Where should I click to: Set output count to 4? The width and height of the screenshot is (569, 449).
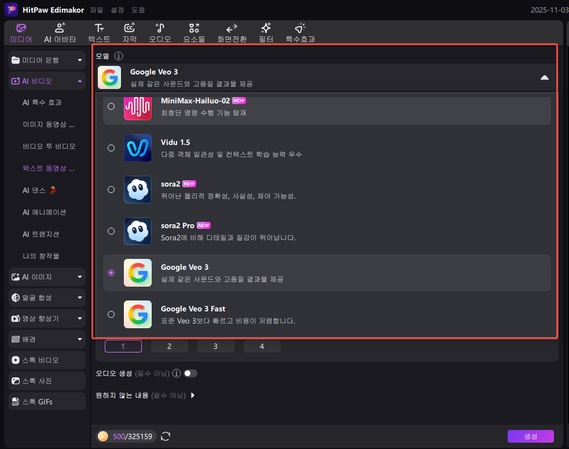pos(262,346)
